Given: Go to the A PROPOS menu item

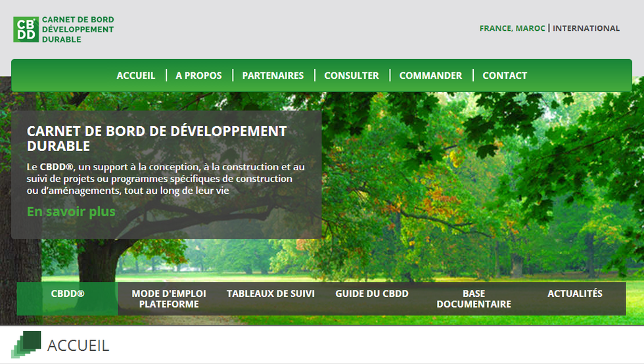Looking at the screenshot, I should pyautogui.click(x=198, y=76).
